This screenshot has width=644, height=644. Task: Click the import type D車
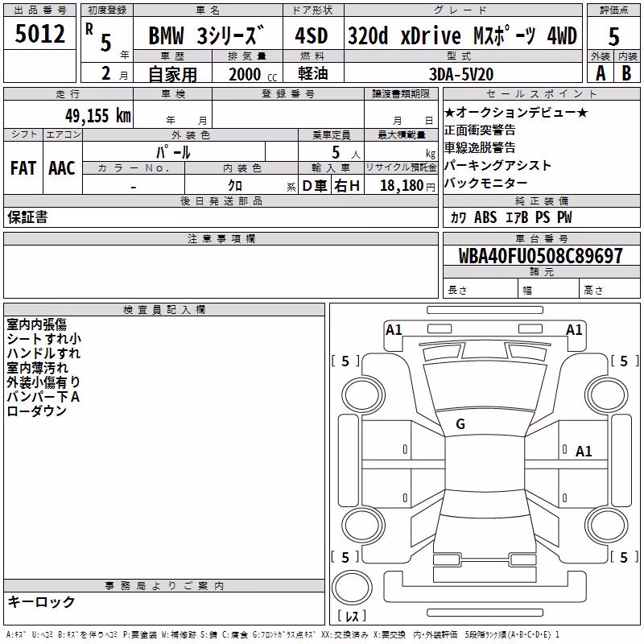pyautogui.click(x=315, y=186)
